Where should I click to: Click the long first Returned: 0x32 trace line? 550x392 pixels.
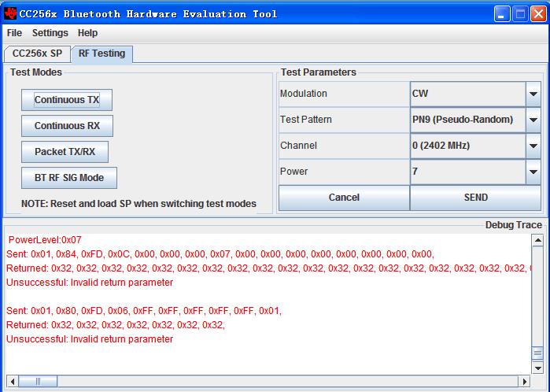coord(268,268)
